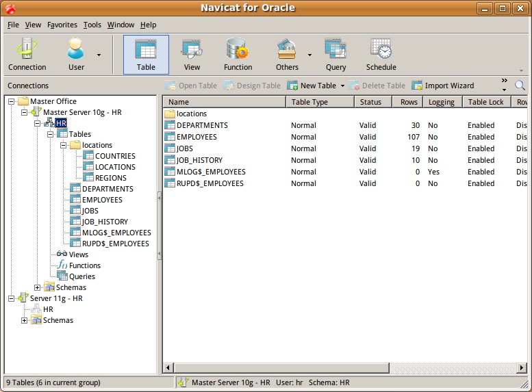Click the Logging column header
Viewport: 532px width, 392px height.
443,102
